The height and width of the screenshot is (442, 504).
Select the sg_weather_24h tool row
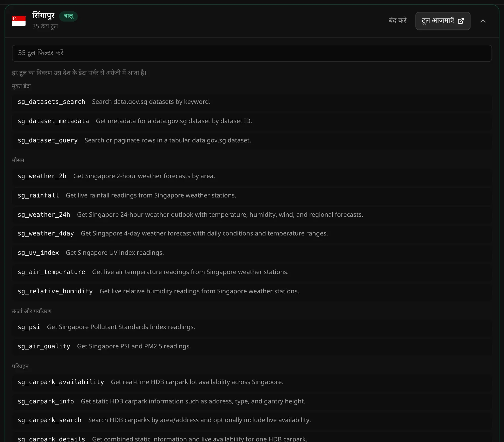(252, 215)
